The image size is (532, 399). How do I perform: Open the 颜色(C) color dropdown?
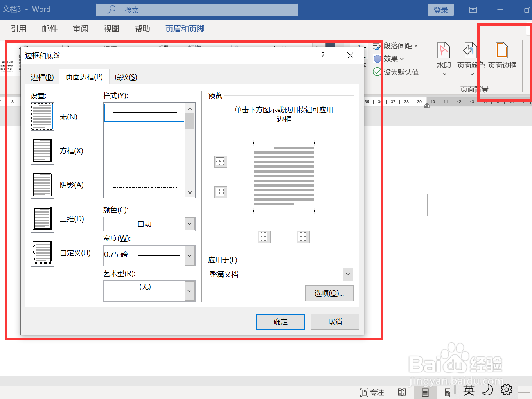click(x=189, y=224)
